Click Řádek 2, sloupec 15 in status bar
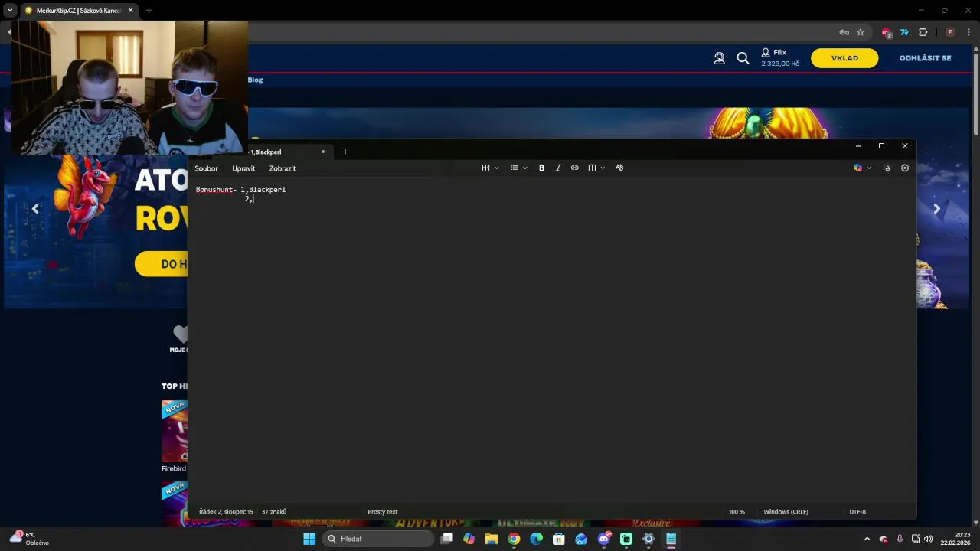980x551 pixels. point(226,511)
